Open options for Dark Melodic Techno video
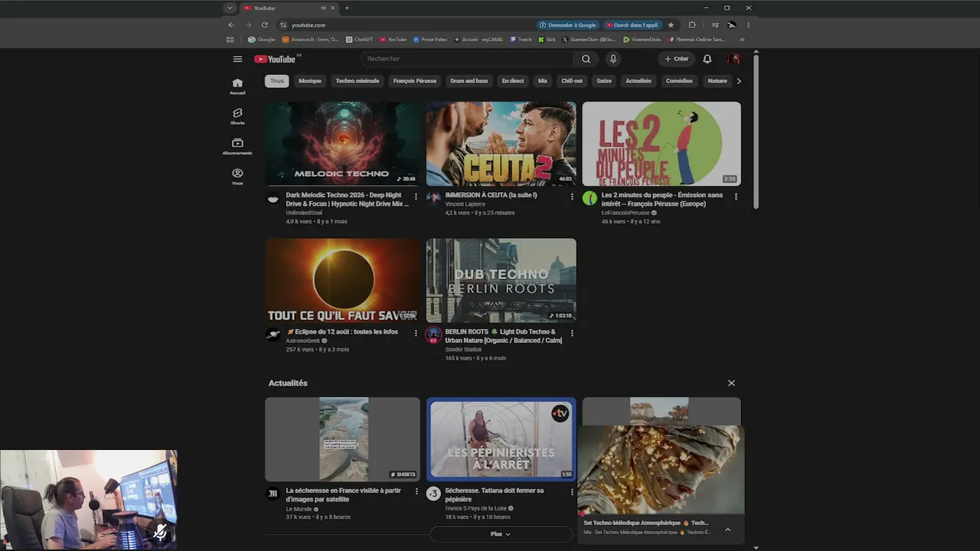The image size is (980, 551). coord(416,197)
